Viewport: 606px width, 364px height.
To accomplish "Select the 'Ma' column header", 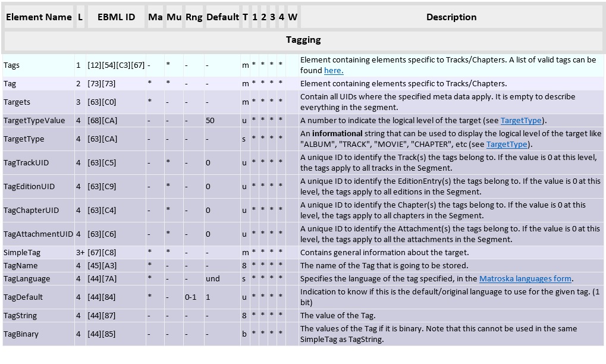I will click(155, 17).
